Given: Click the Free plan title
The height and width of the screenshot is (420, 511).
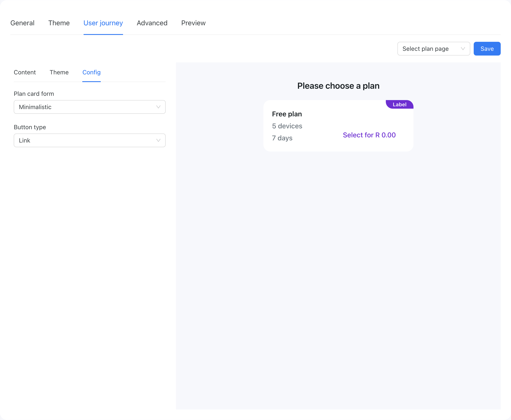Looking at the screenshot, I should click(x=287, y=114).
